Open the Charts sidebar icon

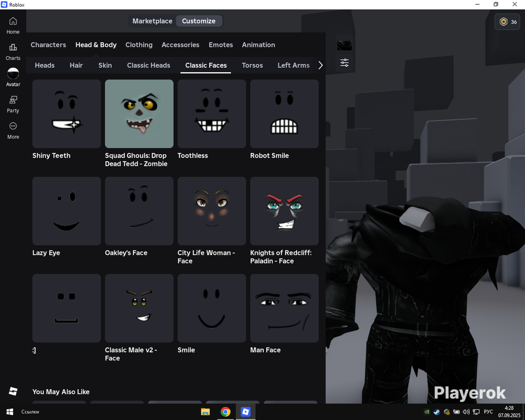[13, 52]
